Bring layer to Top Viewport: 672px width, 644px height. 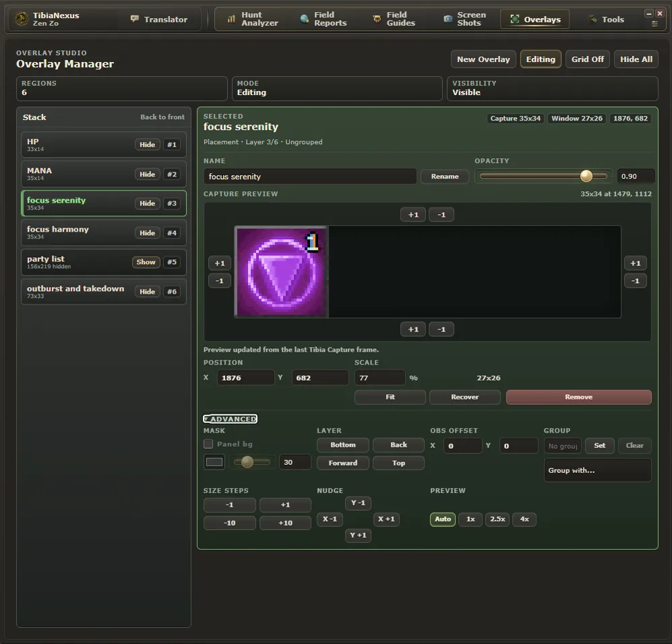tap(398, 463)
